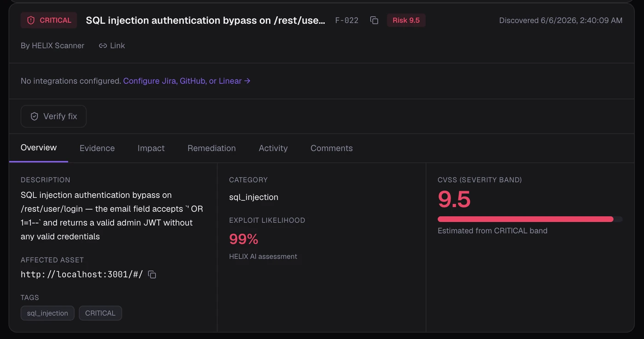Click the sql_injection category value
The image size is (644, 339).
tap(253, 197)
